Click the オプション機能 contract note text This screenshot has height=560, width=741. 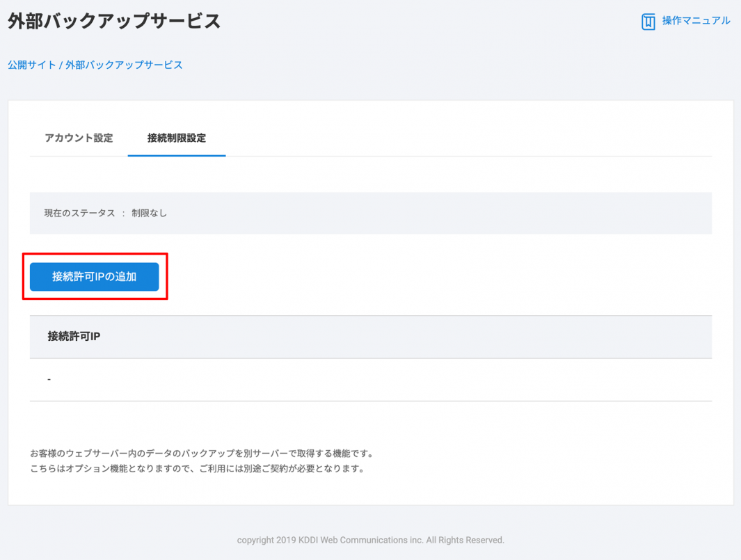pos(197,468)
